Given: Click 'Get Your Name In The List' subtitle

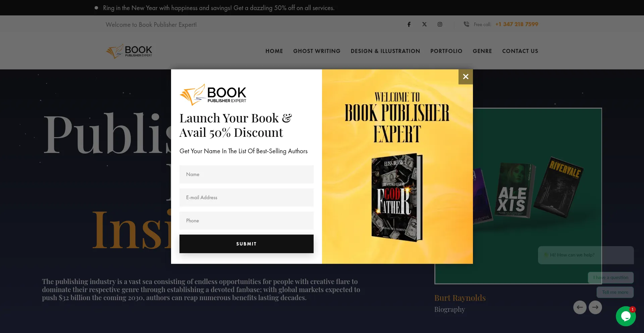Looking at the screenshot, I should (x=243, y=151).
